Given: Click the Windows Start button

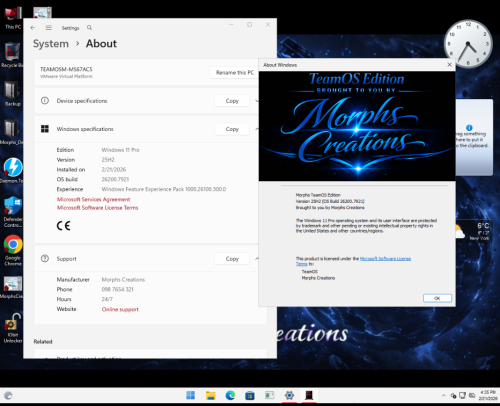Looking at the screenshot, I should 191,395.
